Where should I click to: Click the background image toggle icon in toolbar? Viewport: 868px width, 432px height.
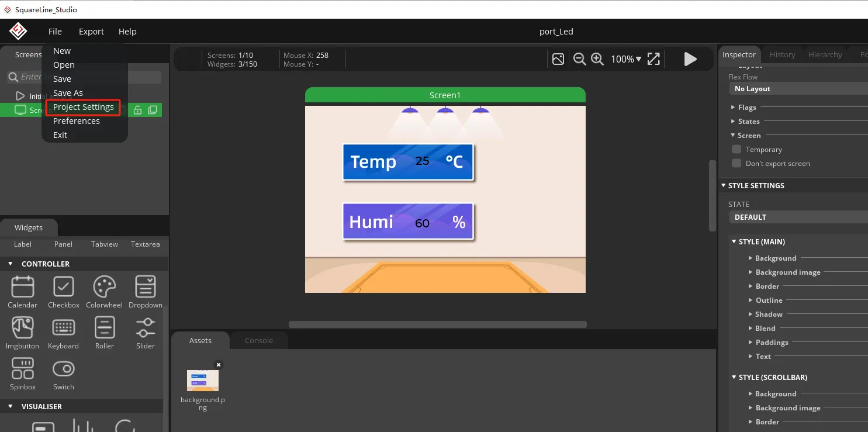(x=558, y=59)
